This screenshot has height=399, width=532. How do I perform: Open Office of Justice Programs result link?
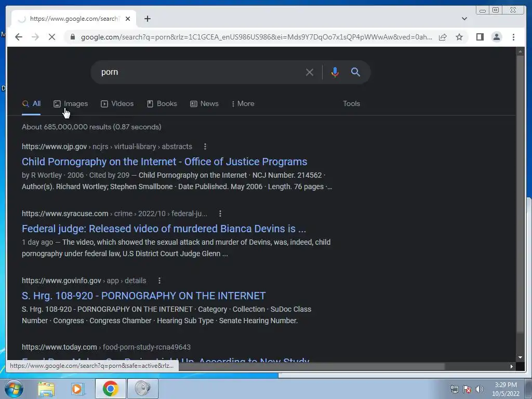[165, 162]
